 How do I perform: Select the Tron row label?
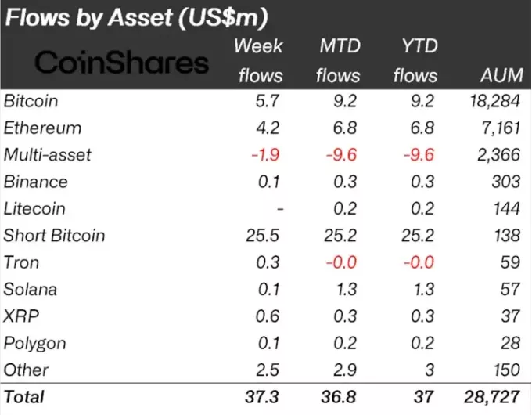[x=21, y=262]
